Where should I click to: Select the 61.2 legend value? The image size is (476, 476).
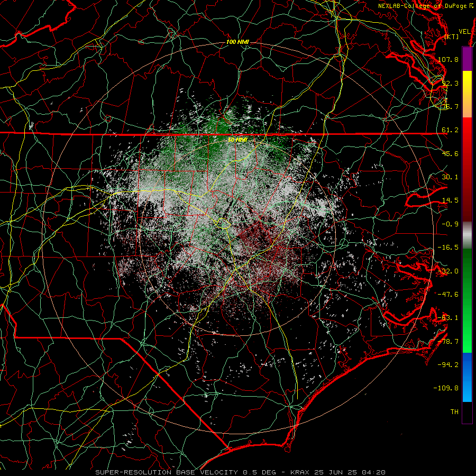[x=450, y=130]
